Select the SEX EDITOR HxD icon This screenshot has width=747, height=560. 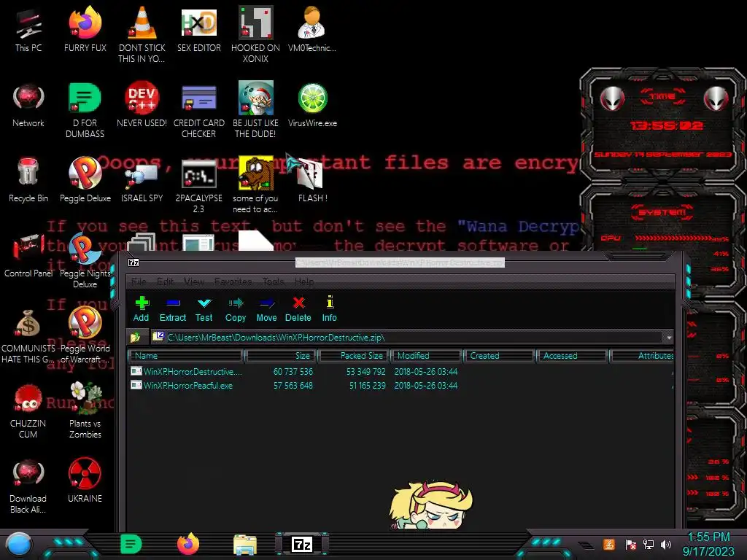pos(198,30)
